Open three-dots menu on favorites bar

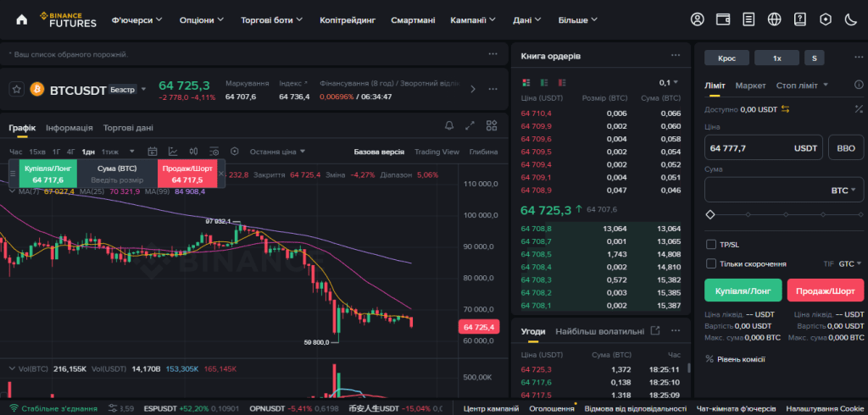point(492,54)
